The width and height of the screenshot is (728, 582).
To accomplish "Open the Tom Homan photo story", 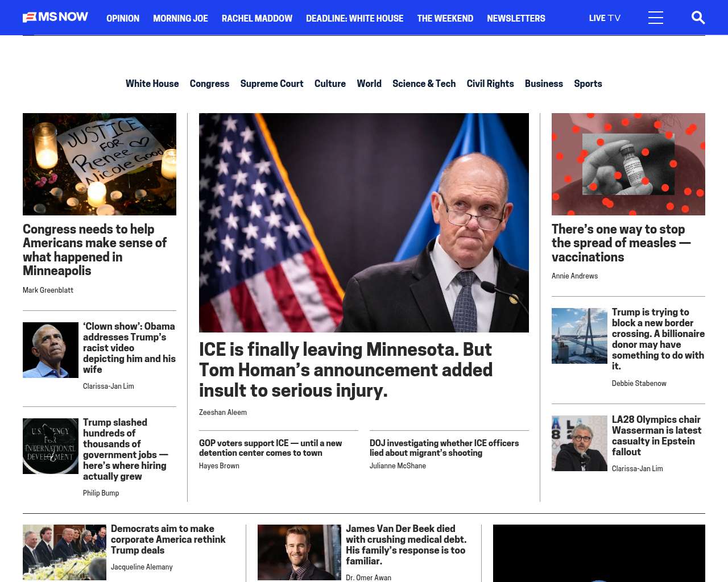I will pyautogui.click(x=364, y=223).
